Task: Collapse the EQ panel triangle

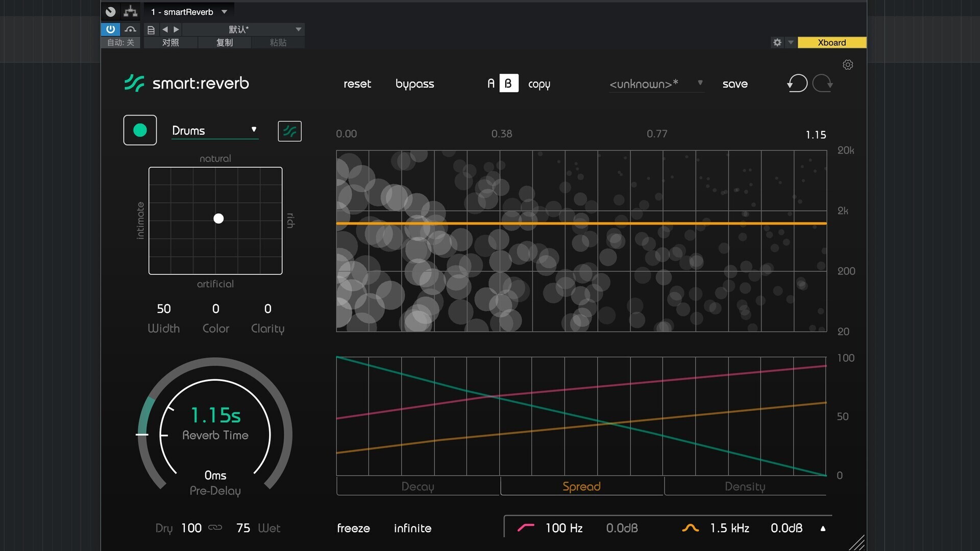Action: (x=823, y=529)
